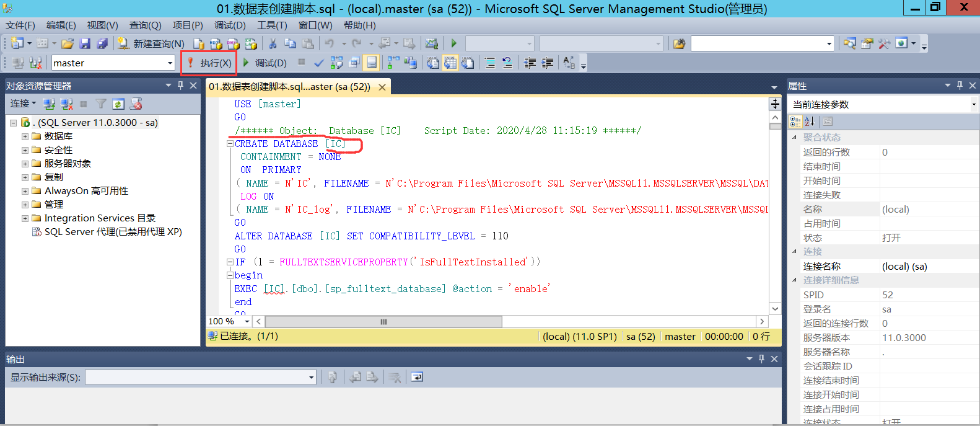Toggle the Results to Grid button

(x=450, y=63)
